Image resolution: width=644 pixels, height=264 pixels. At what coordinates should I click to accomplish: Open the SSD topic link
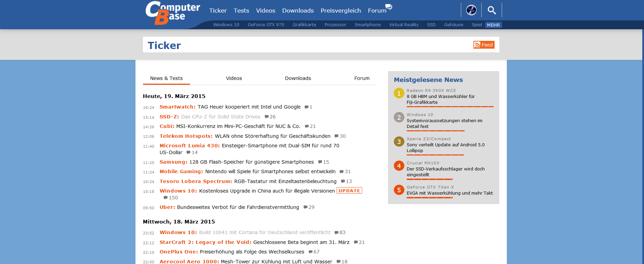click(431, 25)
